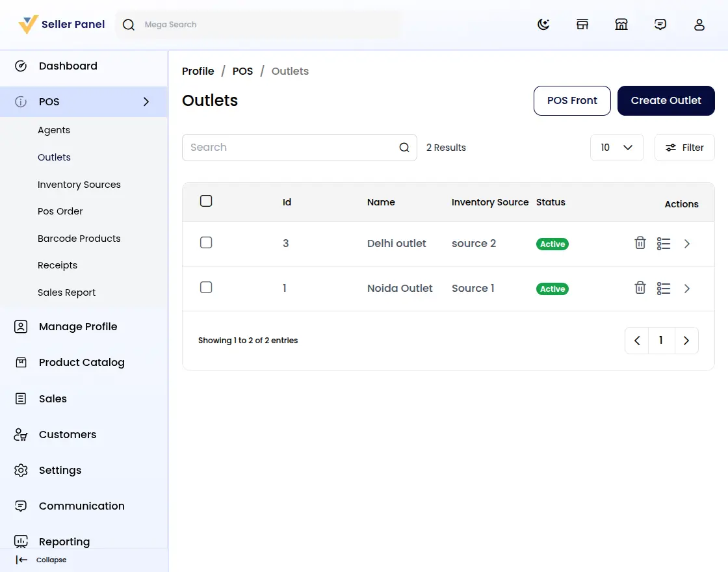Screen dimensions: 728x572
Task: Open Barcode Products submenu item
Action: tap(79, 238)
